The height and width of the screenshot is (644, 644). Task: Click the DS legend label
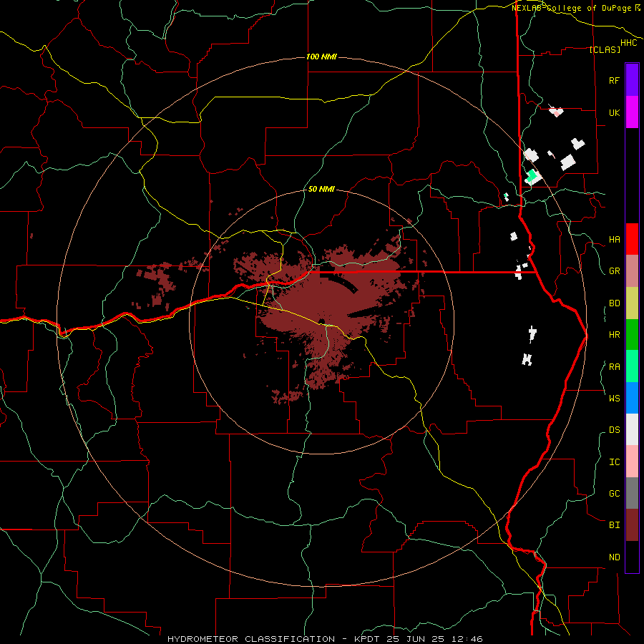coord(614,430)
